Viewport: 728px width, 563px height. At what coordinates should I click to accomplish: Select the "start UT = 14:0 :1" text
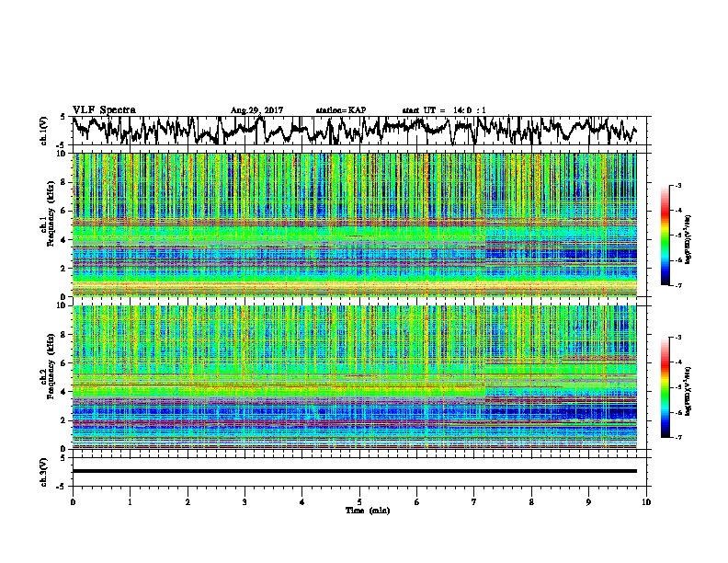444,110
